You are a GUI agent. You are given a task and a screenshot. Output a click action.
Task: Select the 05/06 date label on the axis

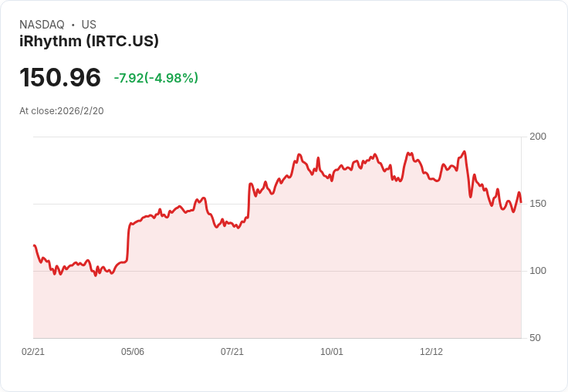coord(133,352)
